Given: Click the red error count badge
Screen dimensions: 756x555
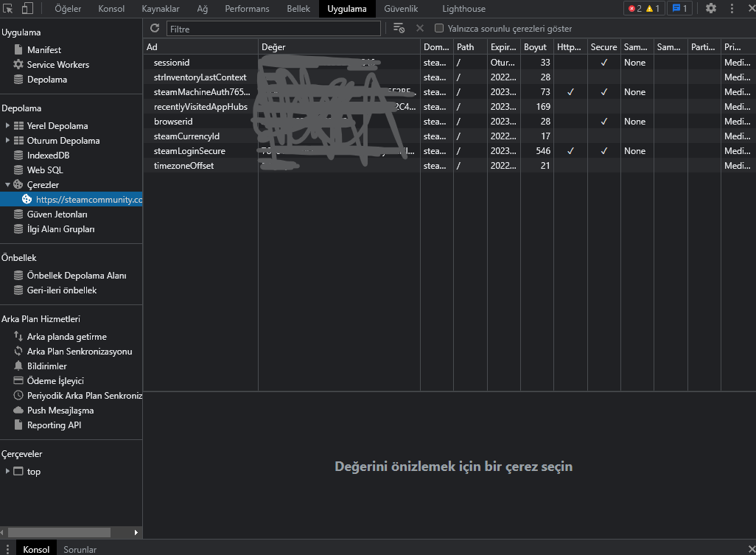Looking at the screenshot, I should tap(634, 9).
